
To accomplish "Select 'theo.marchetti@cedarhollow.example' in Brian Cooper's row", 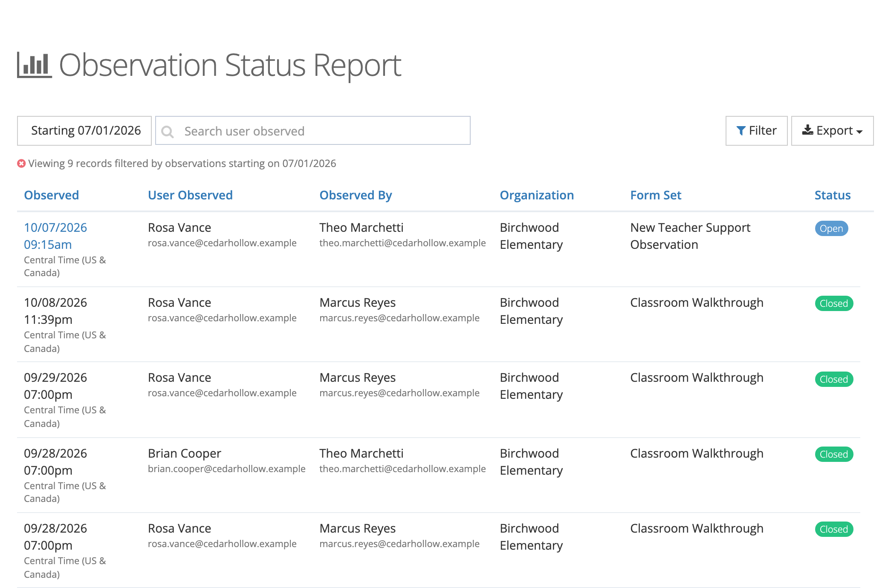I will (x=402, y=469).
